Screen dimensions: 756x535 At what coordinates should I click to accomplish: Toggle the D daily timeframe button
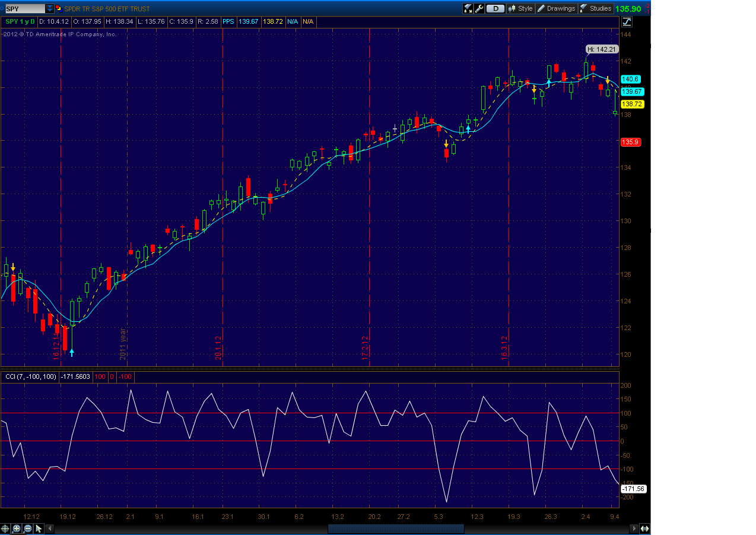(x=496, y=8)
